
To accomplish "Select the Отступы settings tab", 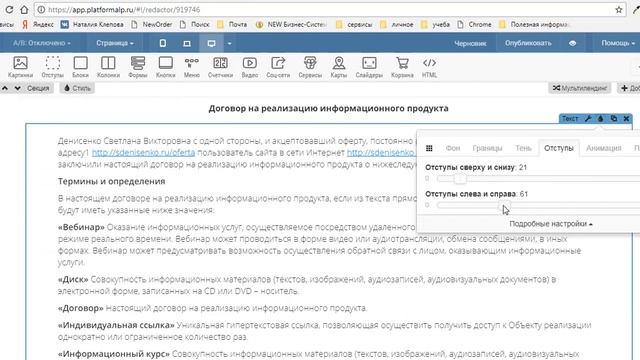I will tap(559, 148).
